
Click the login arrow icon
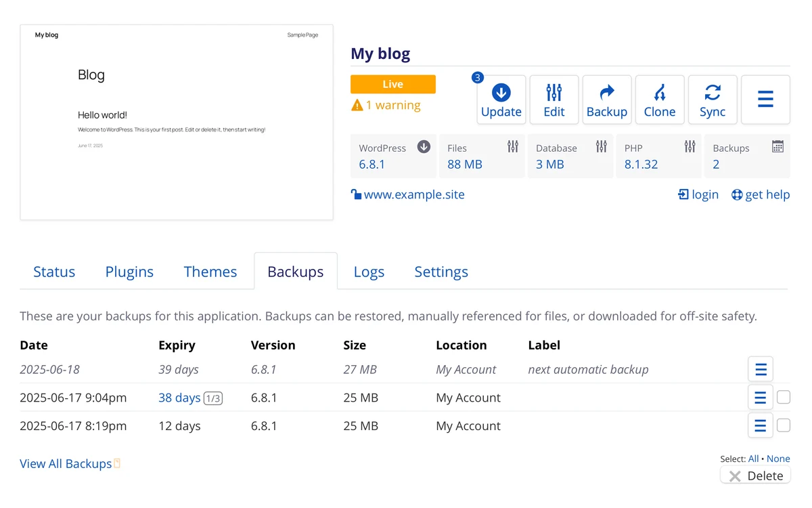click(x=683, y=195)
